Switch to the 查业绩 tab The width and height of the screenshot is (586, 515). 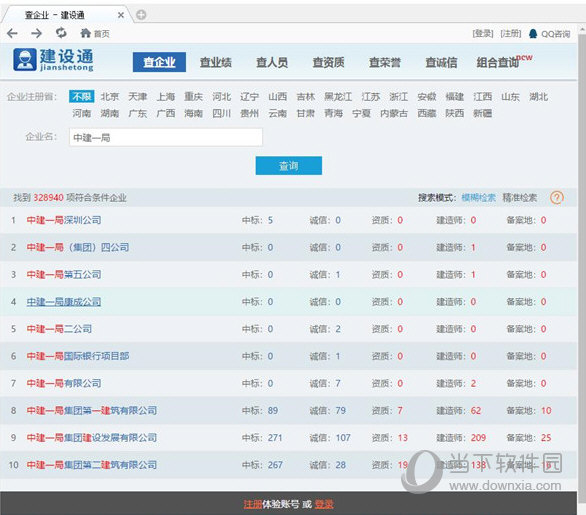click(216, 62)
